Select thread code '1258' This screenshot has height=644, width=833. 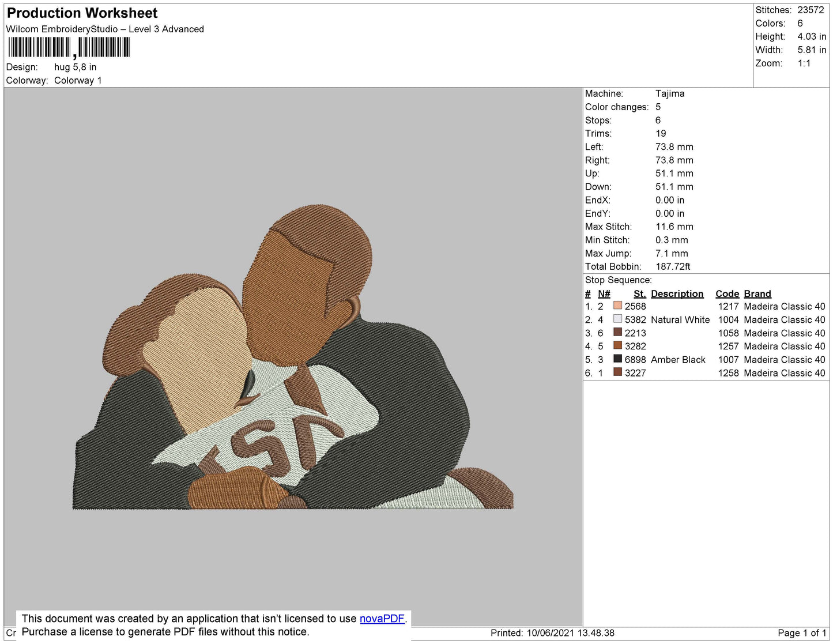728,372
